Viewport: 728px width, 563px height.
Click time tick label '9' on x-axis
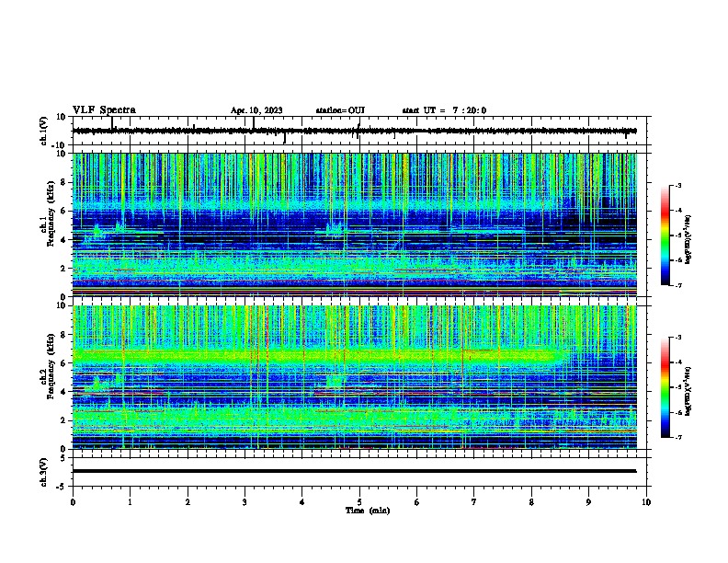[588, 502]
